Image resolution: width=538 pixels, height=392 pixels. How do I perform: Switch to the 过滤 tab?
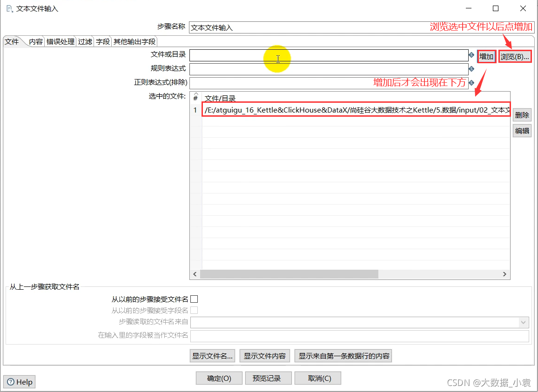85,42
